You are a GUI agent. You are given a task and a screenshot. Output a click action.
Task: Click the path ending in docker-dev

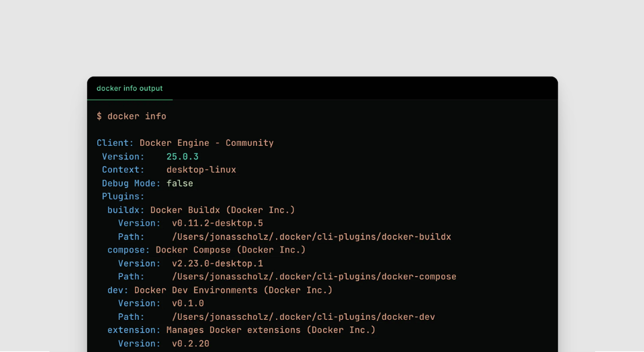[x=303, y=317]
